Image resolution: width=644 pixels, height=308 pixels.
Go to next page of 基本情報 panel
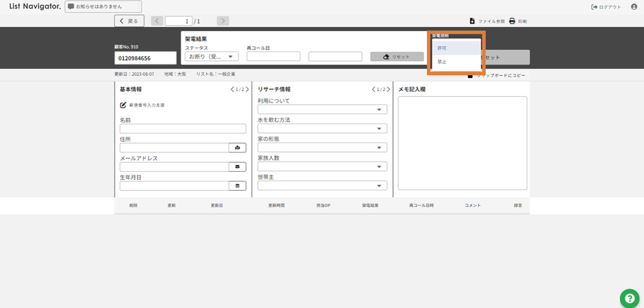click(247, 89)
